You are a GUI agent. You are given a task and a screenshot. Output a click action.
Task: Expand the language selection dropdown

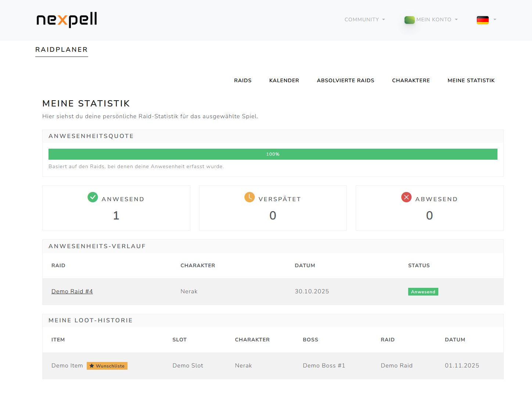click(495, 20)
